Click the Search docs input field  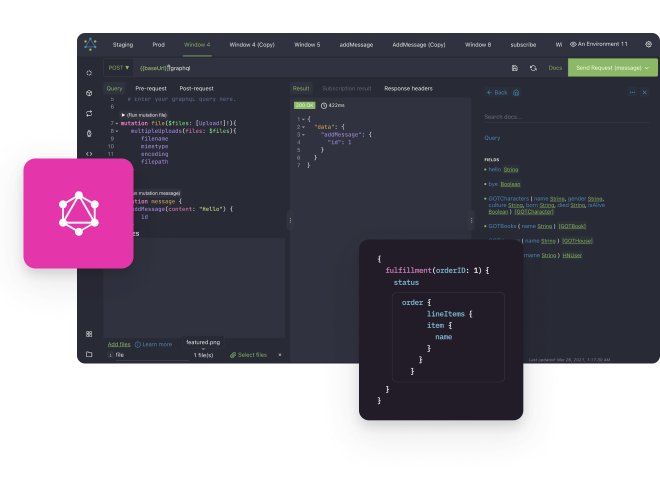pos(565,117)
